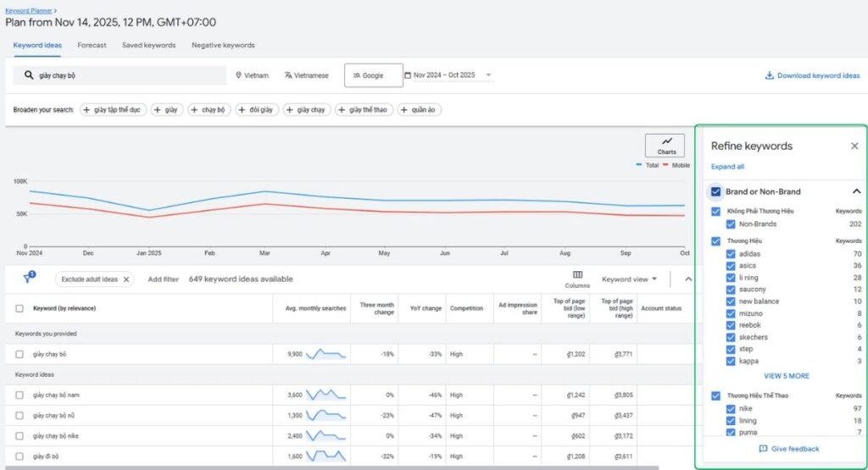Click the Vietnamese language icon

(x=288, y=75)
